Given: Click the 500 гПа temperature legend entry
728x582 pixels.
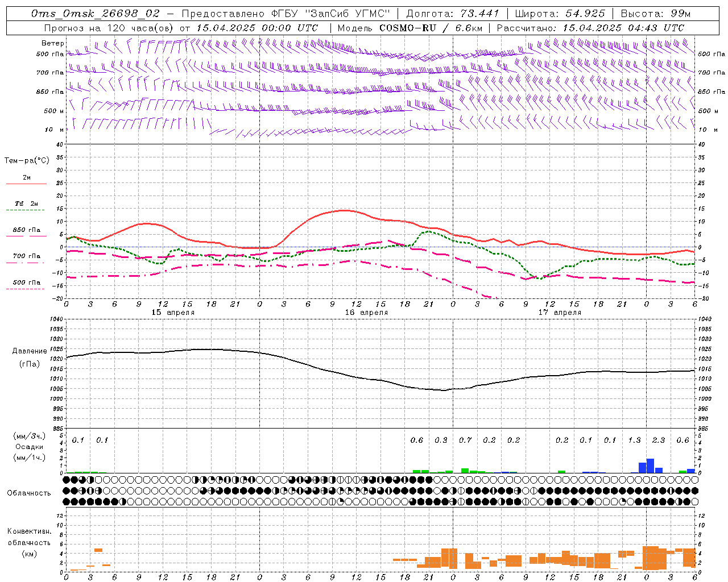Looking at the screenshot, I should tap(26, 282).
